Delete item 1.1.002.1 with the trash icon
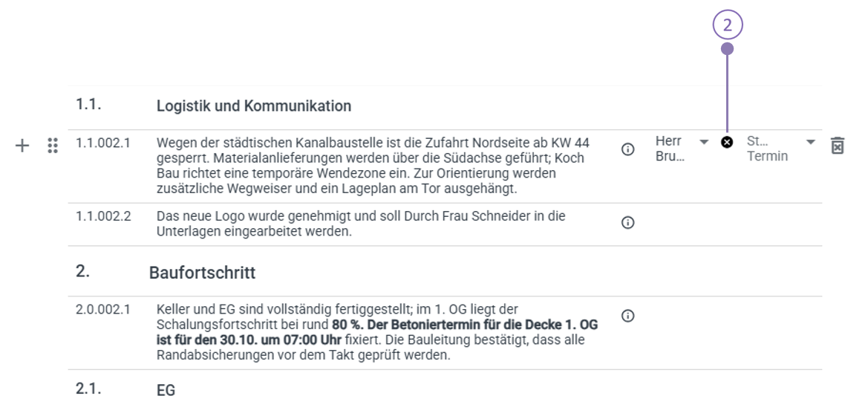 pyautogui.click(x=838, y=146)
